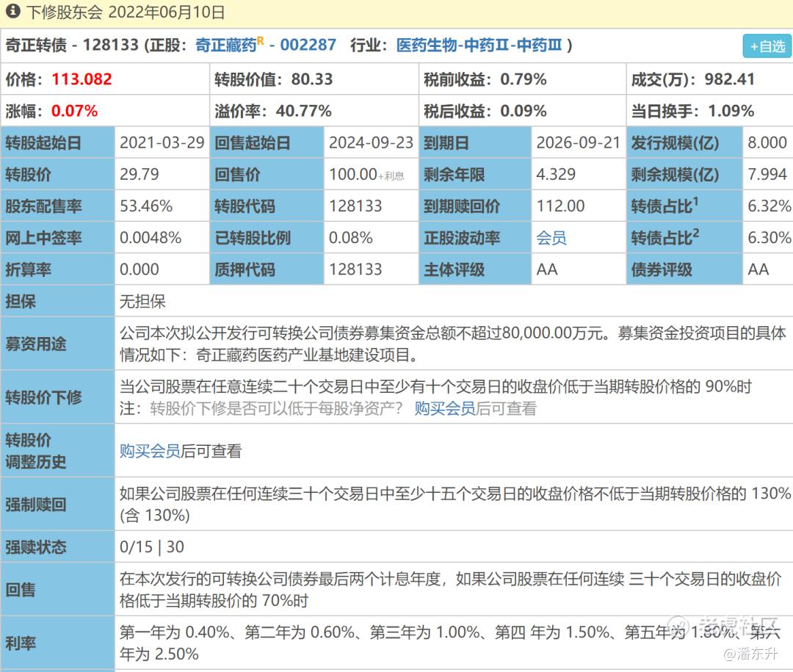793x672 pixels.
Task: Click the 债券评级 value AA
Action: click(758, 270)
